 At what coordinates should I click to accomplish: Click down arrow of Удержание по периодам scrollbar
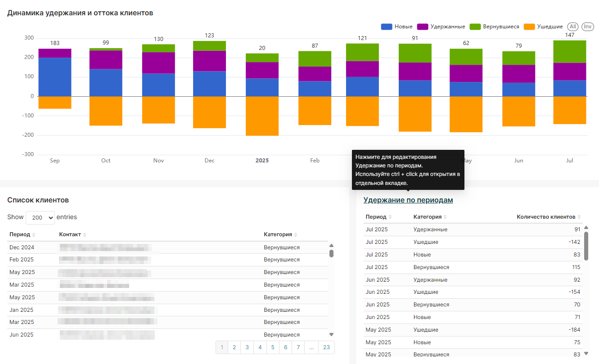586,354
